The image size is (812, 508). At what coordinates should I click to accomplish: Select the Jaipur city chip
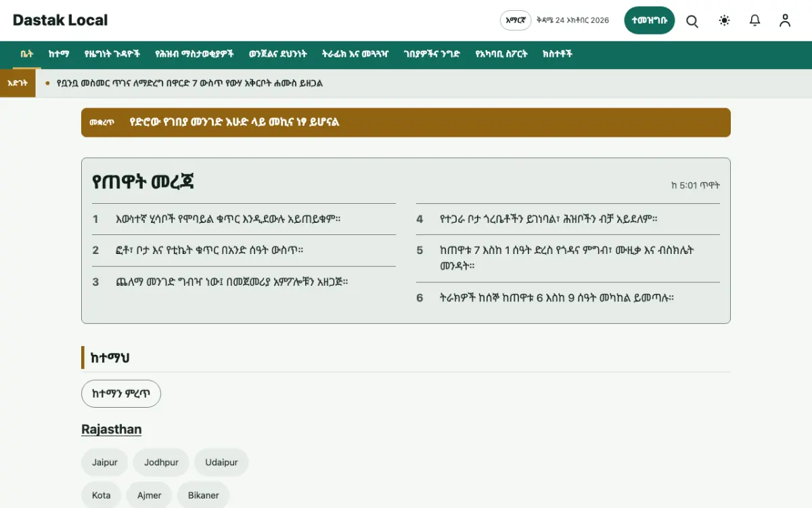pyautogui.click(x=105, y=463)
